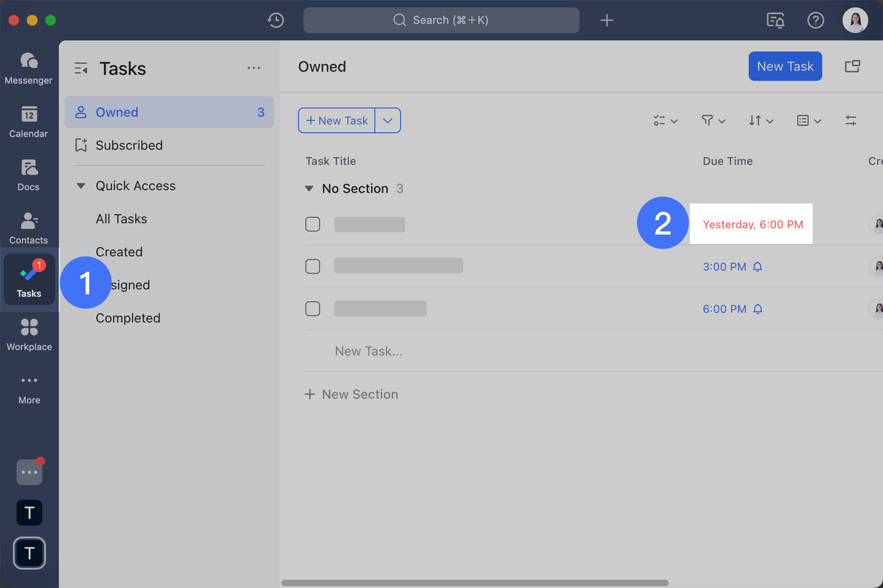Click the blue New Task button
The height and width of the screenshot is (588, 883).
click(x=785, y=65)
